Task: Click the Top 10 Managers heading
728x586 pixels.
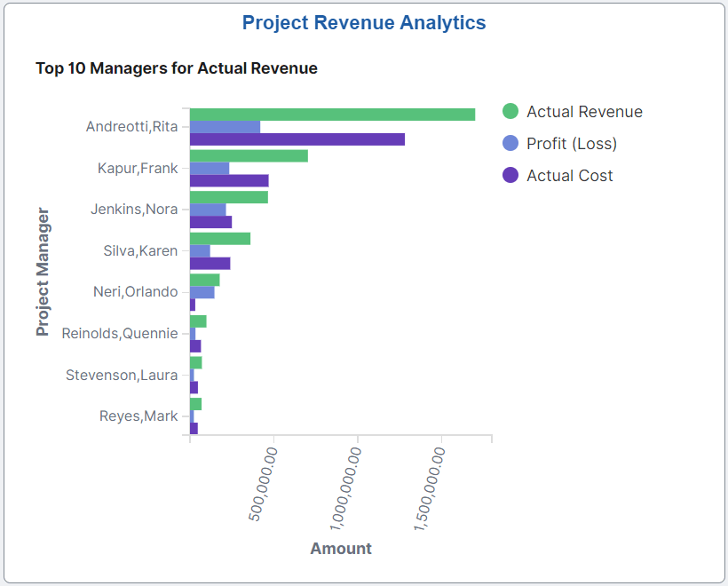Action: (x=176, y=67)
